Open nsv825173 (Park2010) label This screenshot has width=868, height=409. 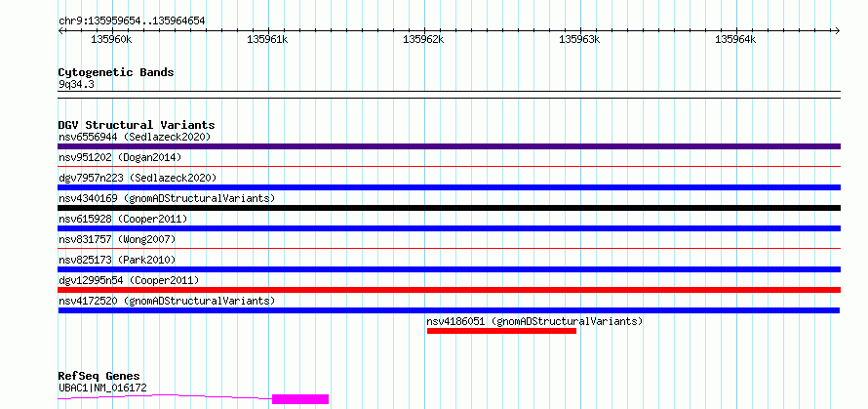point(117,260)
